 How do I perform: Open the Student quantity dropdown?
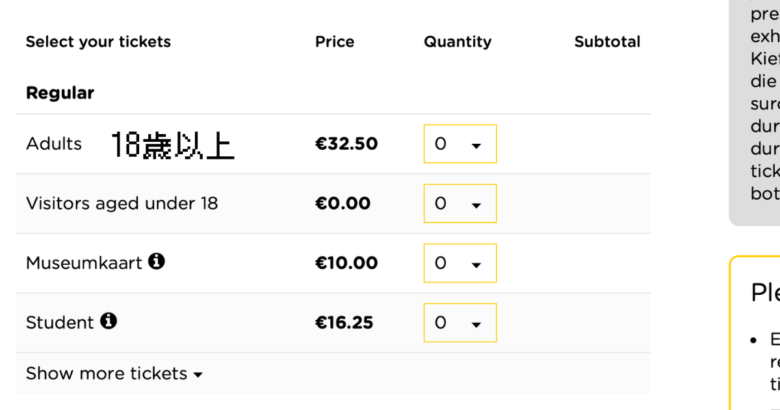[x=460, y=323]
